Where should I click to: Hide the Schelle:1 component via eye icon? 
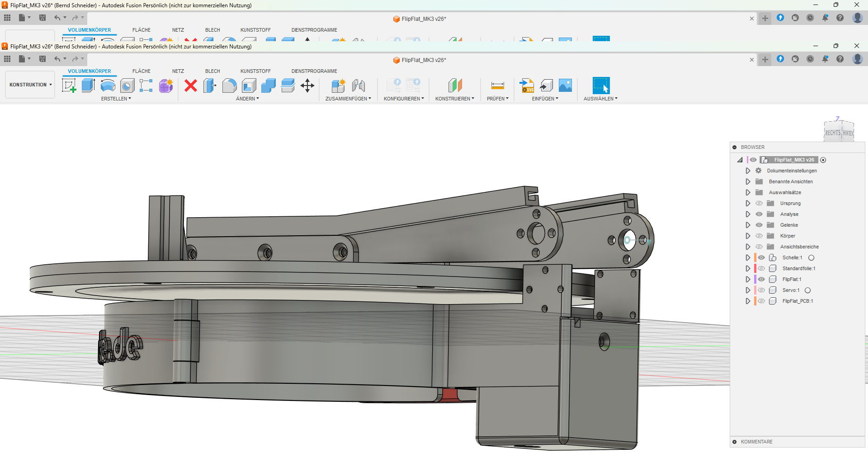762,257
